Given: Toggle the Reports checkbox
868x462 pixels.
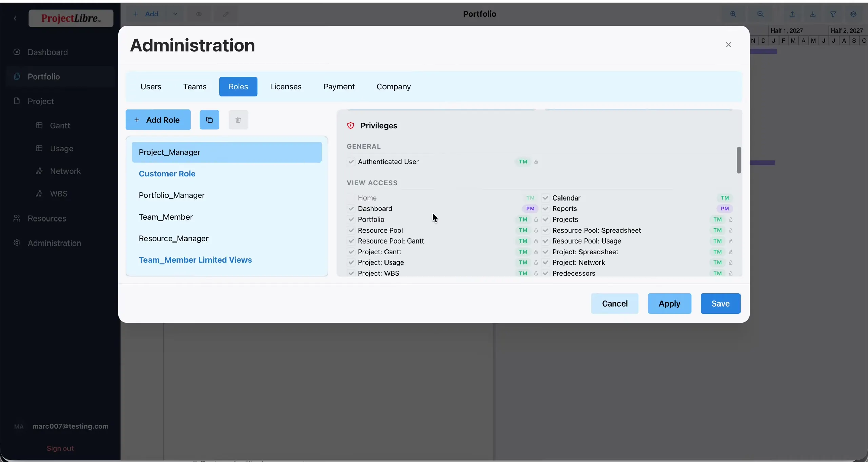Looking at the screenshot, I should pyautogui.click(x=545, y=209).
